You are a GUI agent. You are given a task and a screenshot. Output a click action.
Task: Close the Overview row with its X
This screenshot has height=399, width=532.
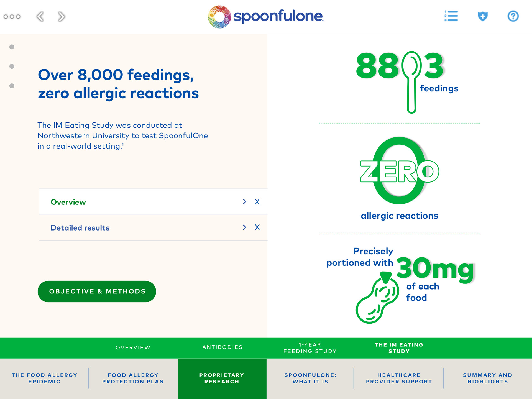pyautogui.click(x=257, y=202)
